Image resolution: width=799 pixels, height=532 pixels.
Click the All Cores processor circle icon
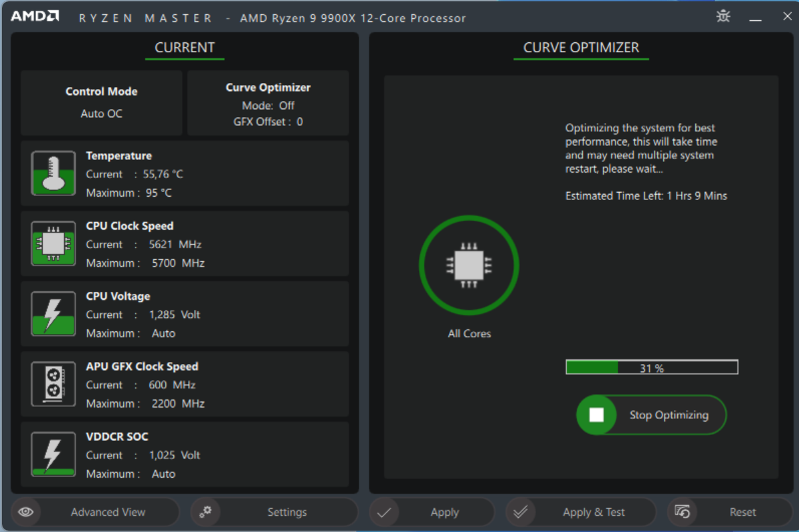[x=469, y=266]
